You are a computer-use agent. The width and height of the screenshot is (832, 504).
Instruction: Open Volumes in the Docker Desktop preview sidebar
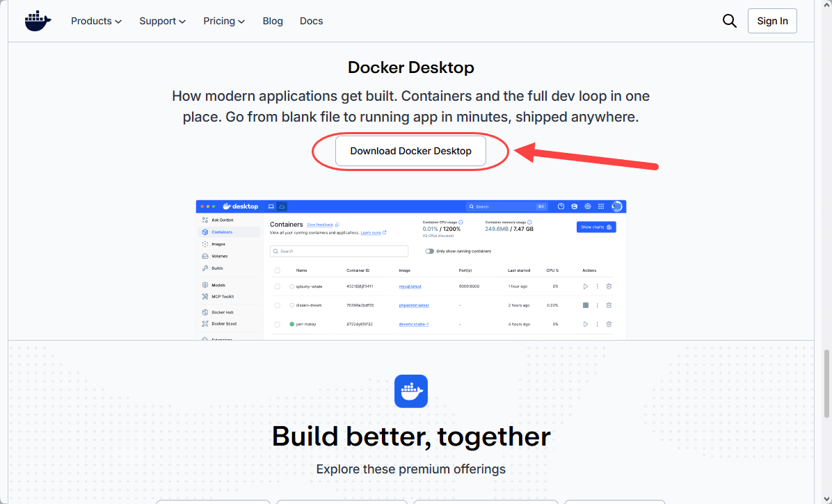pos(215,256)
